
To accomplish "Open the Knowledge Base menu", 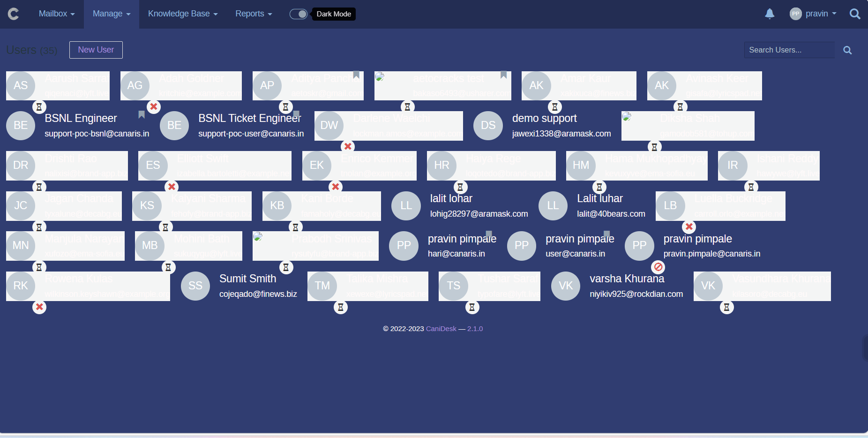I will (182, 14).
